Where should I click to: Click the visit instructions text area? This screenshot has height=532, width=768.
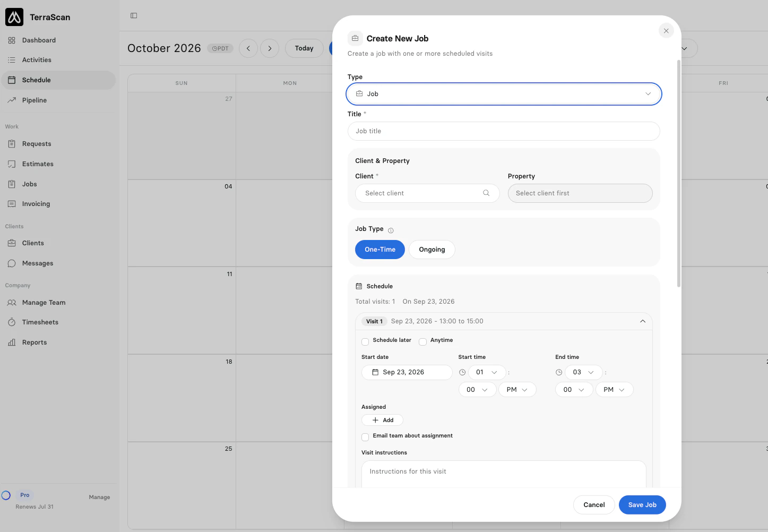tap(504, 474)
